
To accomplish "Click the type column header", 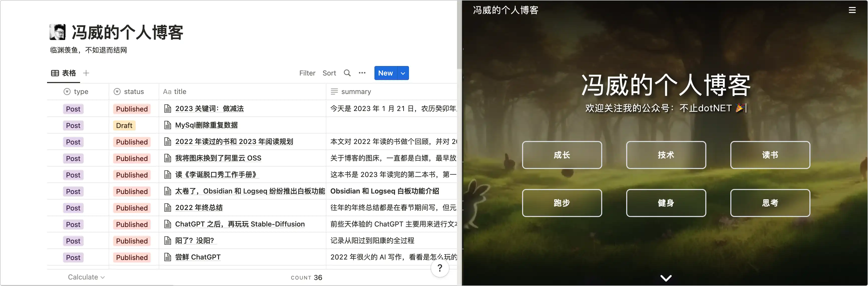I will point(81,91).
